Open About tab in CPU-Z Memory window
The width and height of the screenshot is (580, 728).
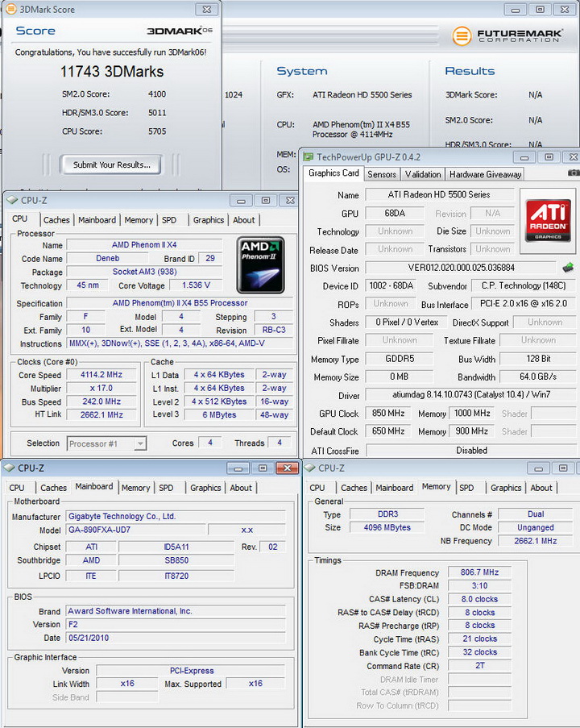coord(541,488)
